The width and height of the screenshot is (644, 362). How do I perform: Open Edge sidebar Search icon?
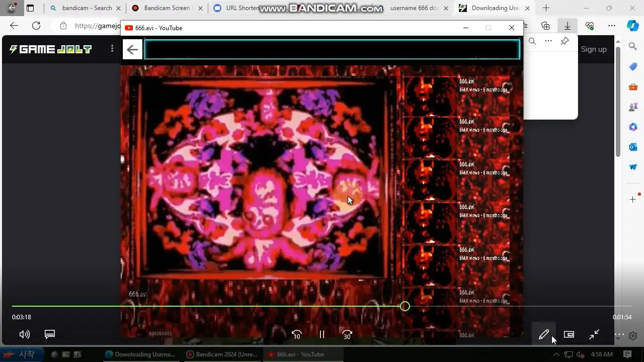(x=633, y=46)
